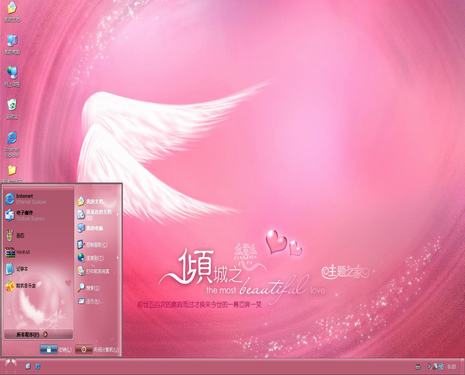Screen dimensions: 465x375
Task: Select the Internet Explorer desktop icon
Action: pos(12,144)
